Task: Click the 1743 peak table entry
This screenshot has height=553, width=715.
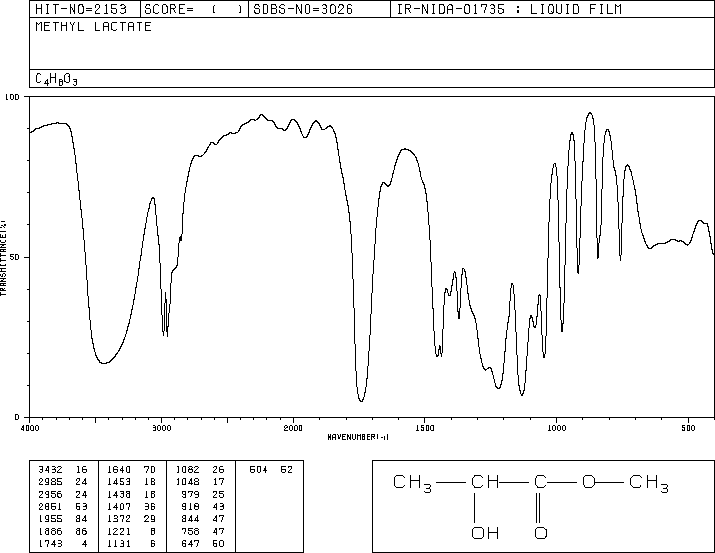Action: point(51,543)
